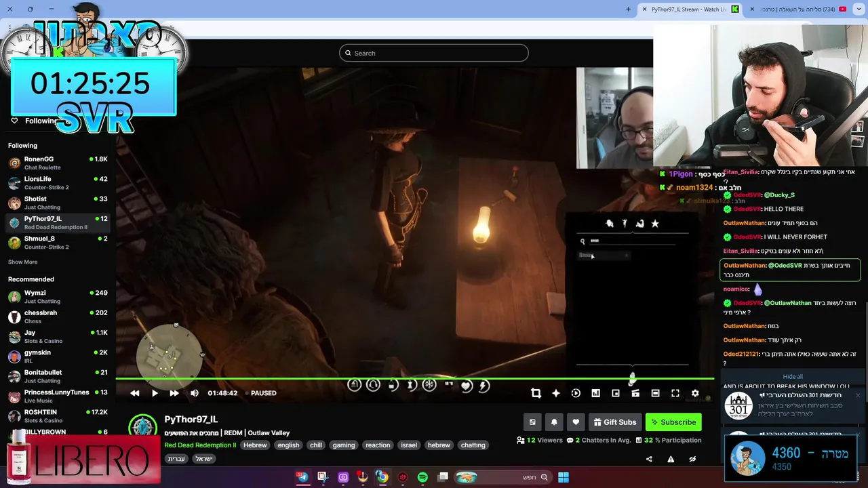868x488 pixels.
Task: Open the Windows Start menu
Action: pyautogui.click(x=564, y=477)
